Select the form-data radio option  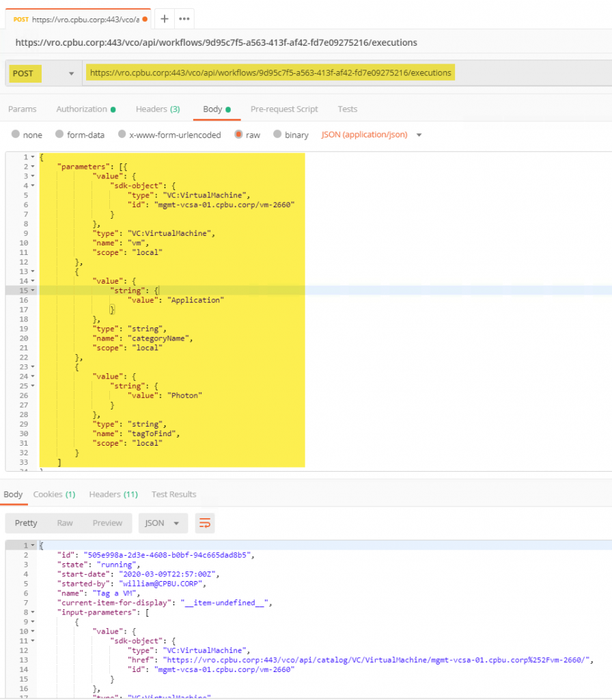59,135
